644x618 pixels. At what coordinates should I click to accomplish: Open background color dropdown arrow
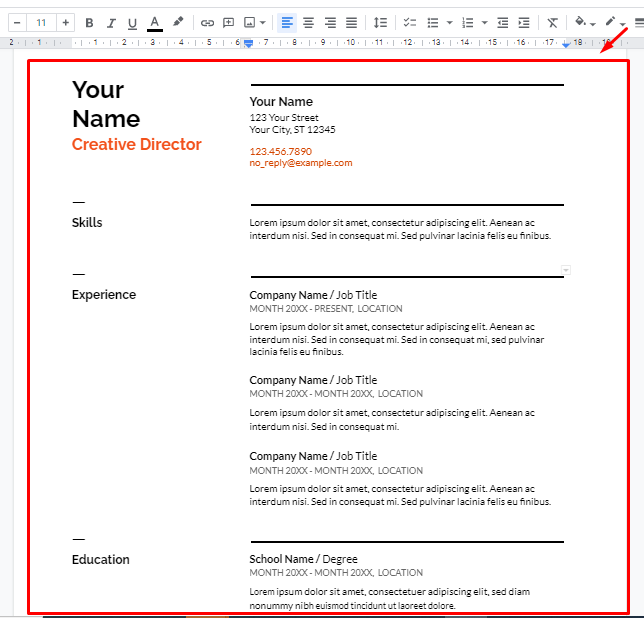pyautogui.click(x=593, y=25)
